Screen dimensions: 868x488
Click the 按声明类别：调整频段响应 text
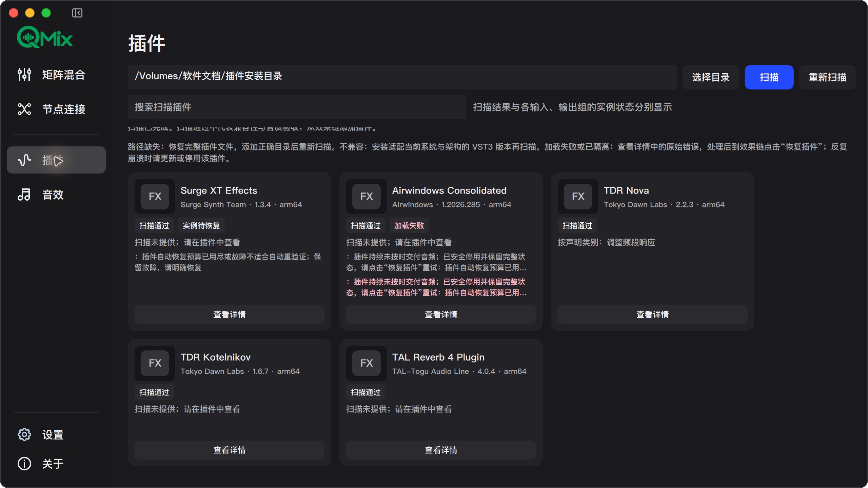click(606, 242)
